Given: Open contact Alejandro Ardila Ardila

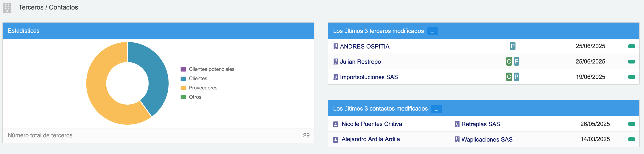Looking at the screenshot, I should pyautogui.click(x=371, y=139).
